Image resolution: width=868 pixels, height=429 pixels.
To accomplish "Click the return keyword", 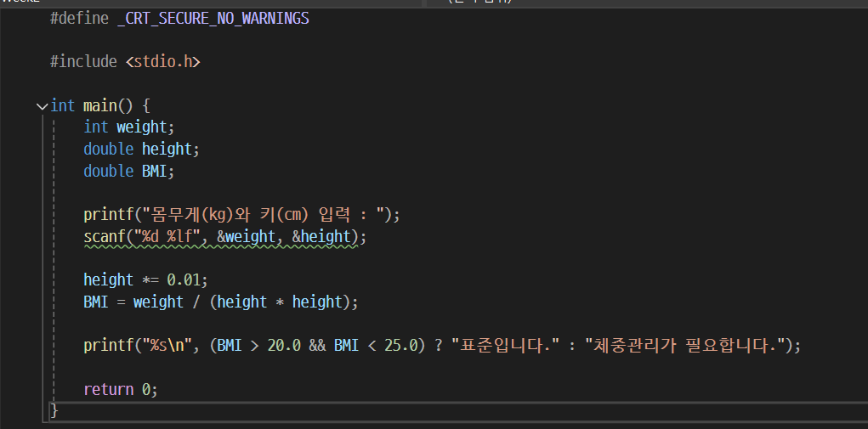I will click(x=109, y=390).
